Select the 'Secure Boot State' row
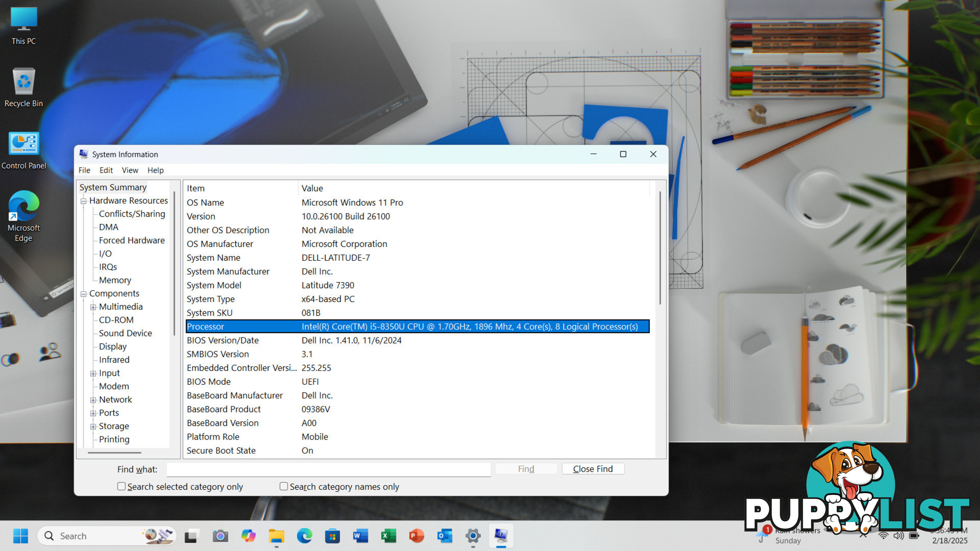 [417, 450]
